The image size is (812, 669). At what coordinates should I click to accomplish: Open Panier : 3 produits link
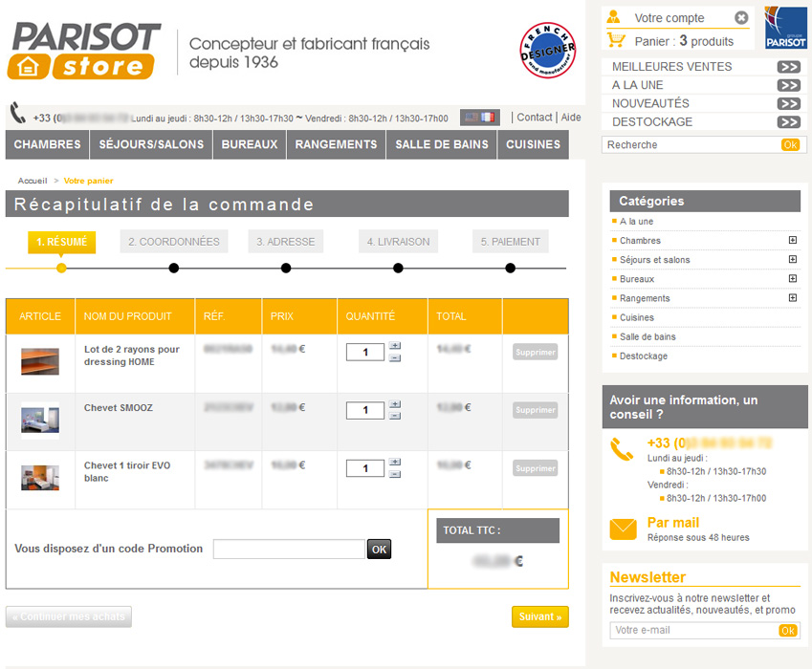[x=684, y=41]
